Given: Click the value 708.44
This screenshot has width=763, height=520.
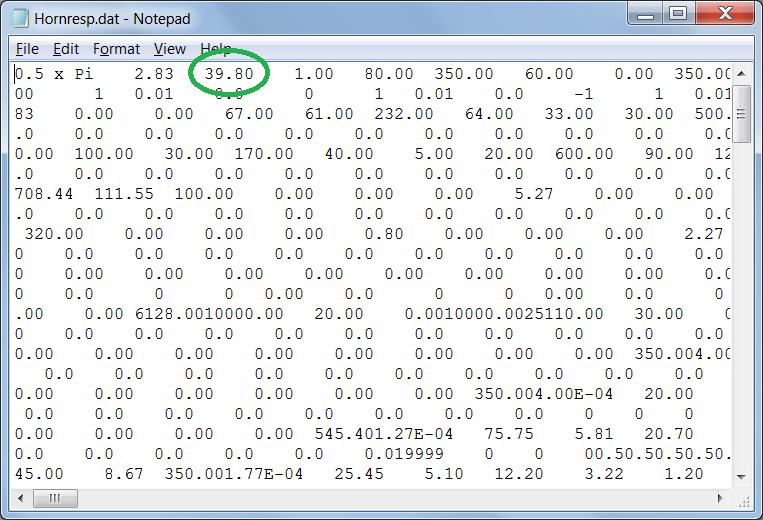Looking at the screenshot, I should pos(44,194).
